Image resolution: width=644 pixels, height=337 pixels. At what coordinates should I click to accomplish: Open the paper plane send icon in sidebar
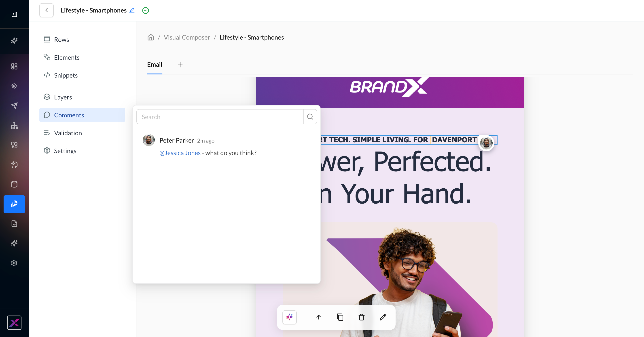(x=14, y=106)
